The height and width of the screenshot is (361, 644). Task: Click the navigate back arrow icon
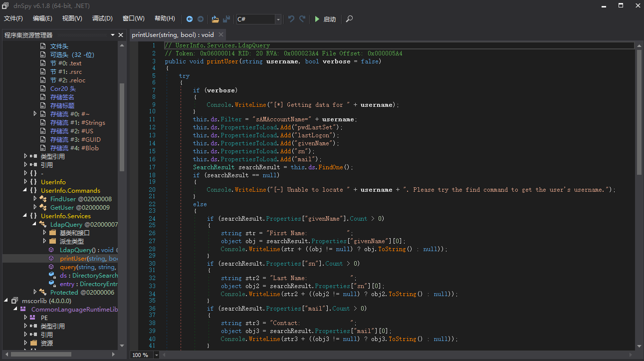pyautogui.click(x=190, y=19)
